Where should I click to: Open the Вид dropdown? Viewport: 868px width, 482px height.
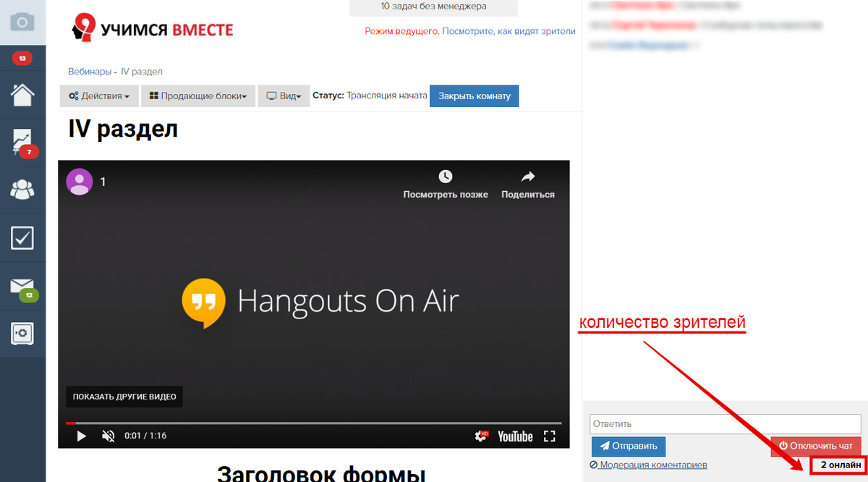click(x=284, y=96)
